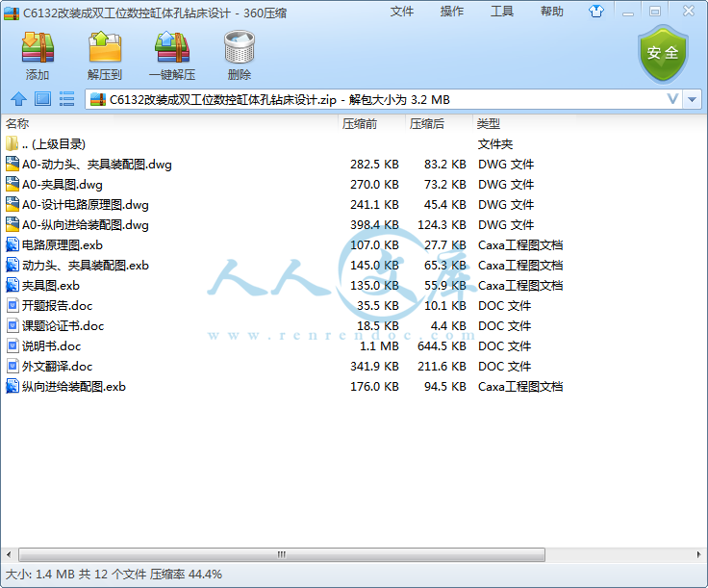The image size is (708, 588).
Task: Click icon of 课题论证书.doc
Action: [x=13, y=325]
